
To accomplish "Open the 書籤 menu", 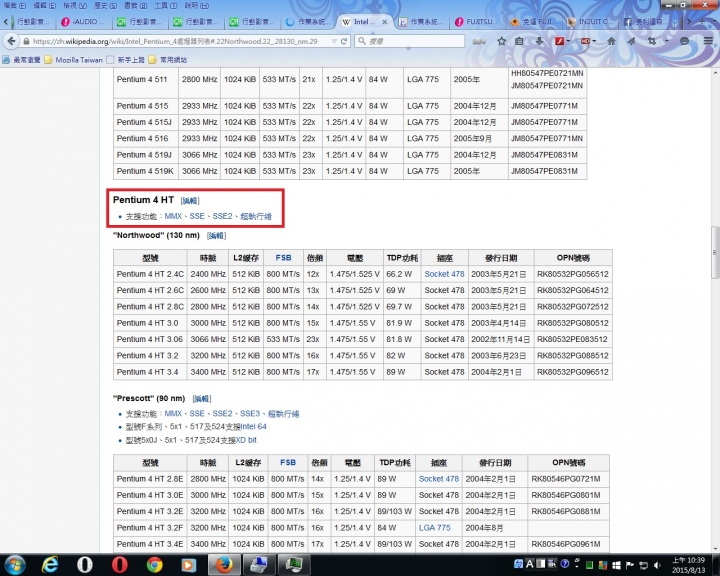I will click(x=135, y=6).
